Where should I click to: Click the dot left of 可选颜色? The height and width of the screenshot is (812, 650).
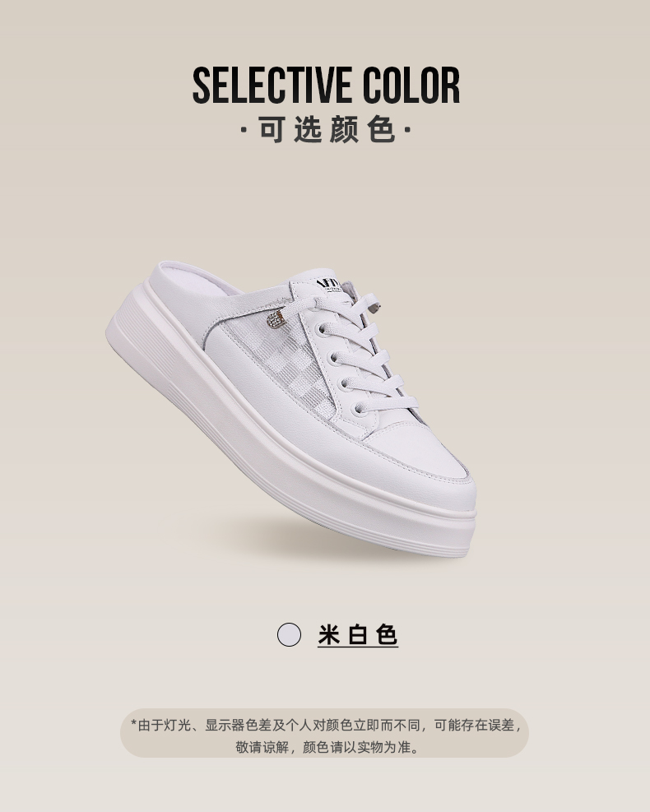[x=244, y=129]
